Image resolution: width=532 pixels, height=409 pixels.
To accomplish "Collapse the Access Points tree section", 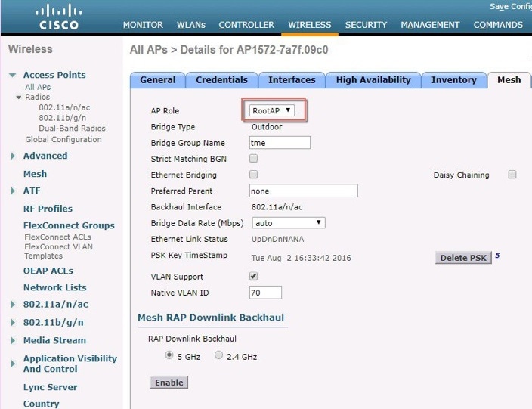I will point(13,75).
